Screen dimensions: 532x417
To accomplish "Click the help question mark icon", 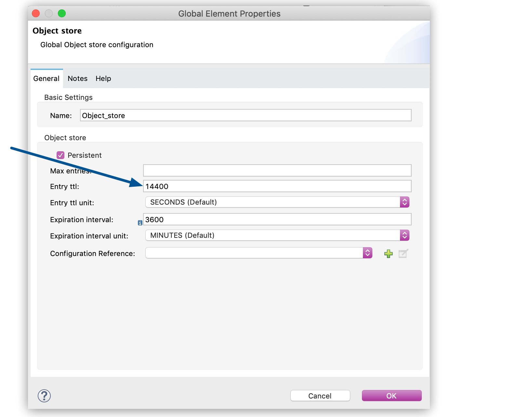I will 44,396.
